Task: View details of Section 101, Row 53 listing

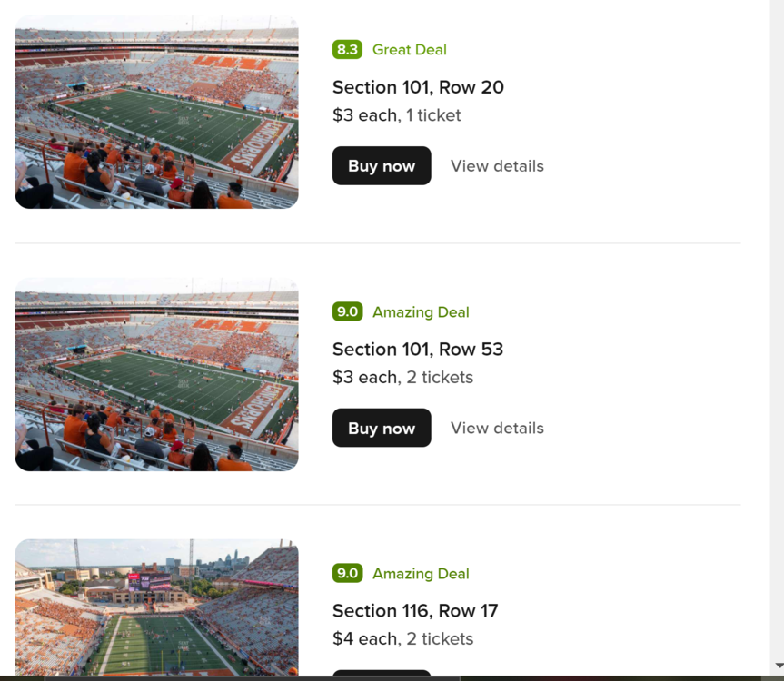Action: coord(497,428)
